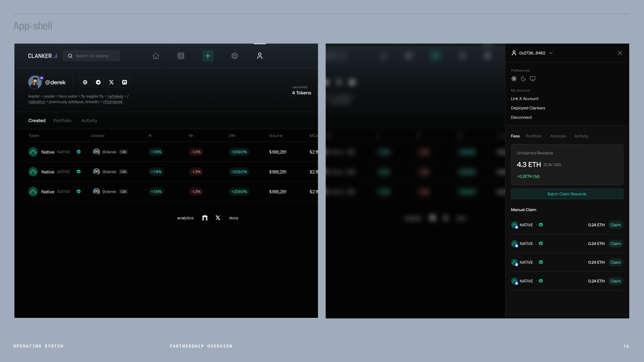Click -1.3% badge in first row
Viewport: 644px width, 362px height.
(196, 152)
